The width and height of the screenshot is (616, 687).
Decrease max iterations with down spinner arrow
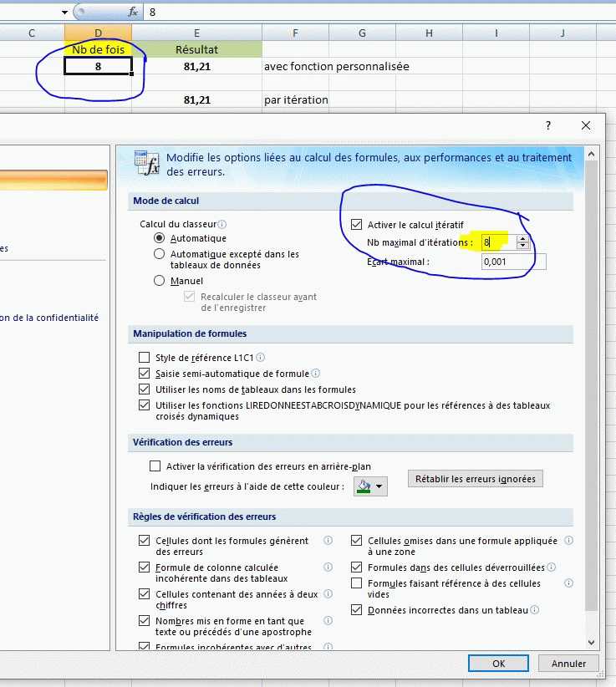point(522,246)
